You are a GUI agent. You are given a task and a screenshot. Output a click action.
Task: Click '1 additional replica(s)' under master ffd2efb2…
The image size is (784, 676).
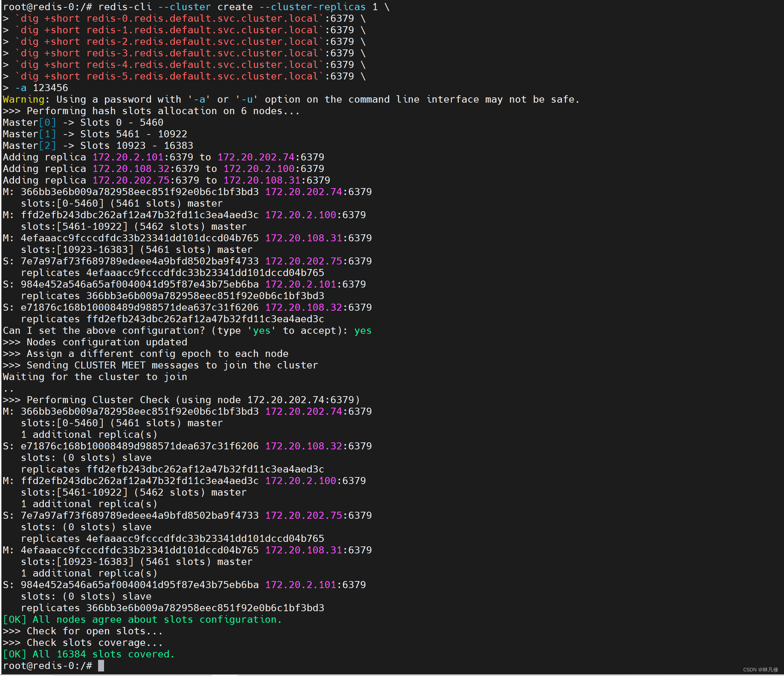89,504
